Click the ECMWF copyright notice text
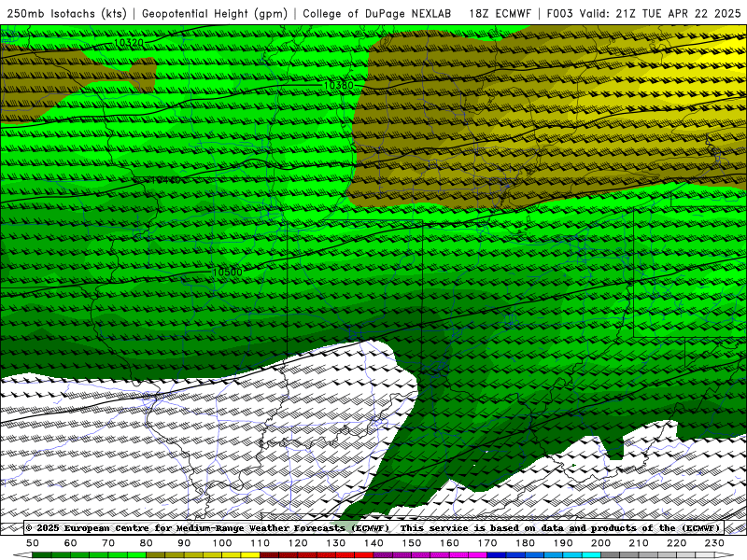The height and width of the screenshot is (560, 747). (373, 527)
